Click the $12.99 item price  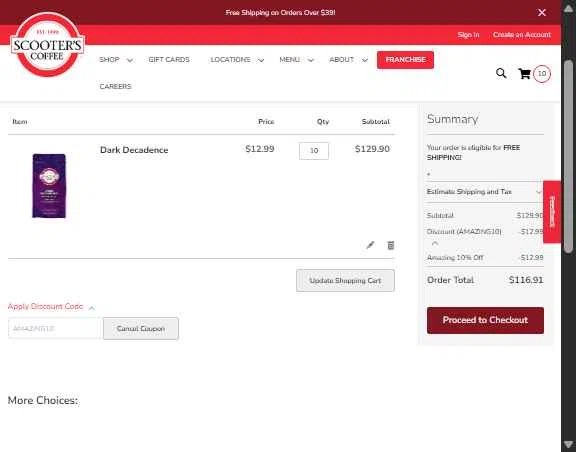click(x=260, y=149)
